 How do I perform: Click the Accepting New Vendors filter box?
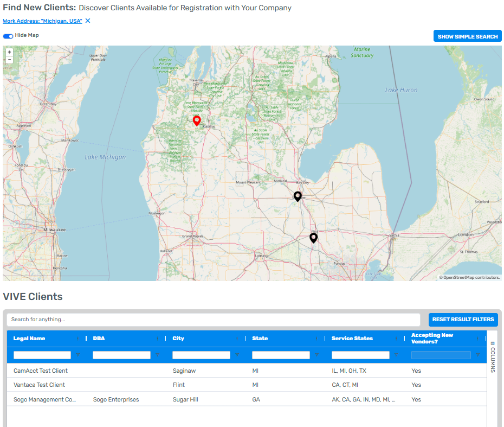(441, 355)
